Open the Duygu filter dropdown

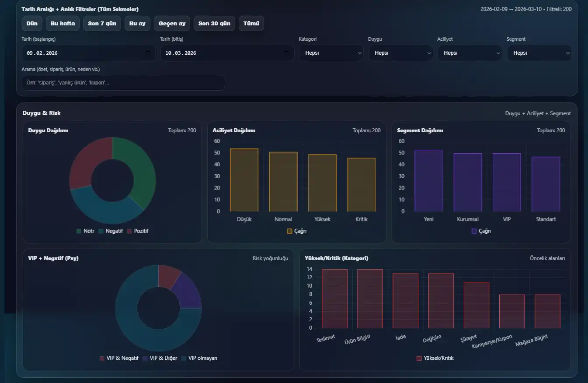pyautogui.click(x=400, y=53)
